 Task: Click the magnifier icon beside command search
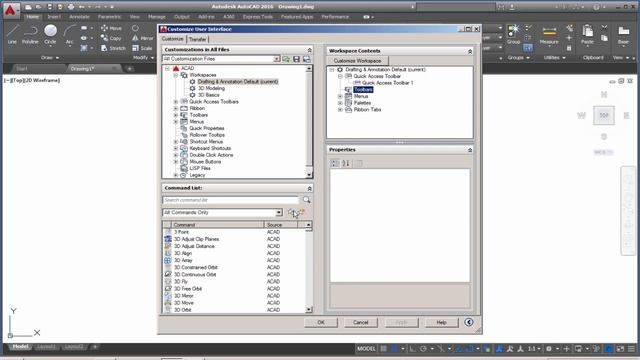point(307,200)
